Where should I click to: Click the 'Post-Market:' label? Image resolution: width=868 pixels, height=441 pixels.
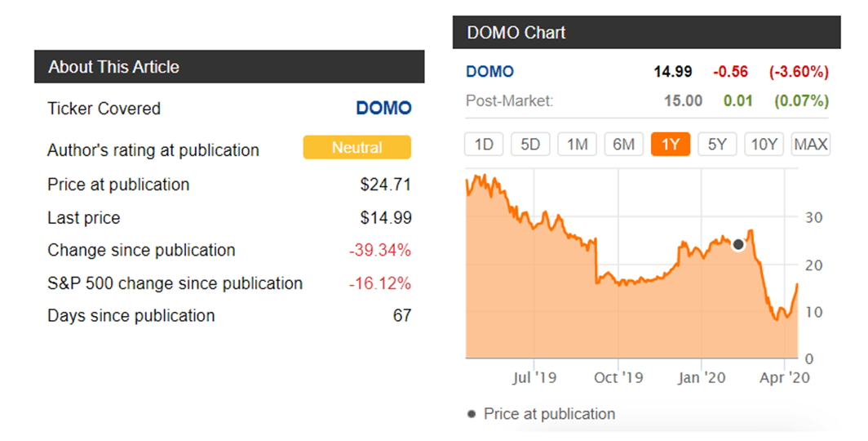tap(509, 100)
